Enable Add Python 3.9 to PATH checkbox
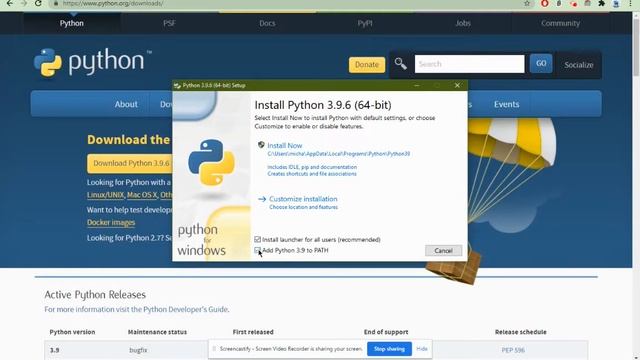The height and width of the screenshot is (360, 640). pos(258,250)
